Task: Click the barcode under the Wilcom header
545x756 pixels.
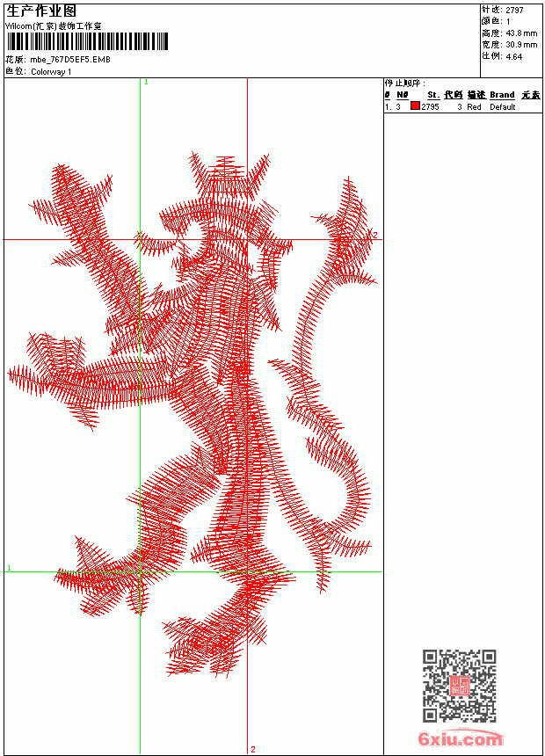Action: [x=87, y=41]
